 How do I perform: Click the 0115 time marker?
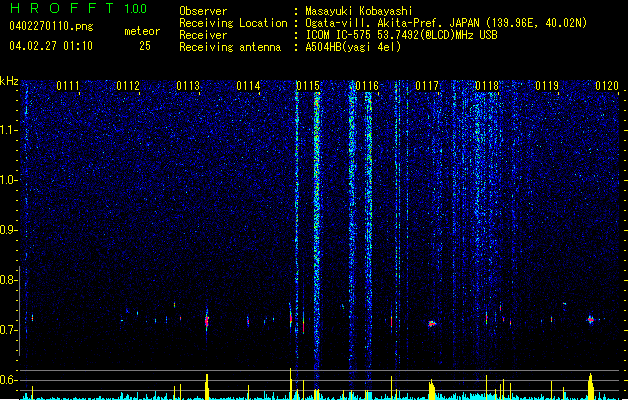coord(308,85)
